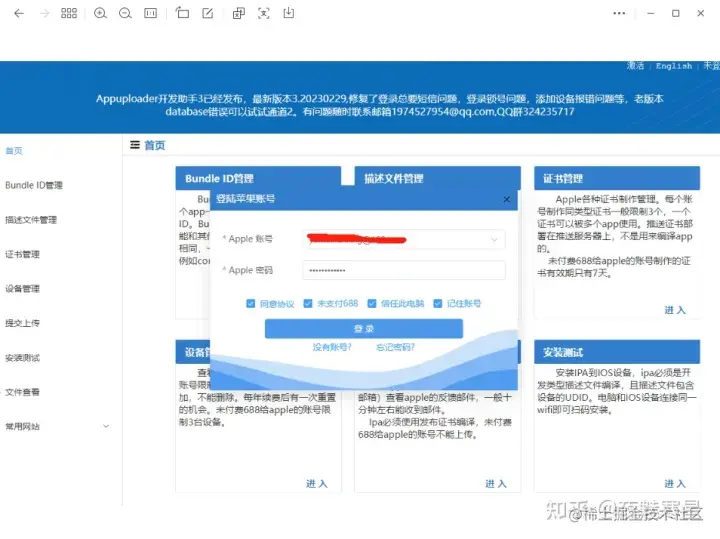The width and height of the screenshot is (720, 539).
Task: Open 文件查看 in the sidebar
Action: click(22, 392)
